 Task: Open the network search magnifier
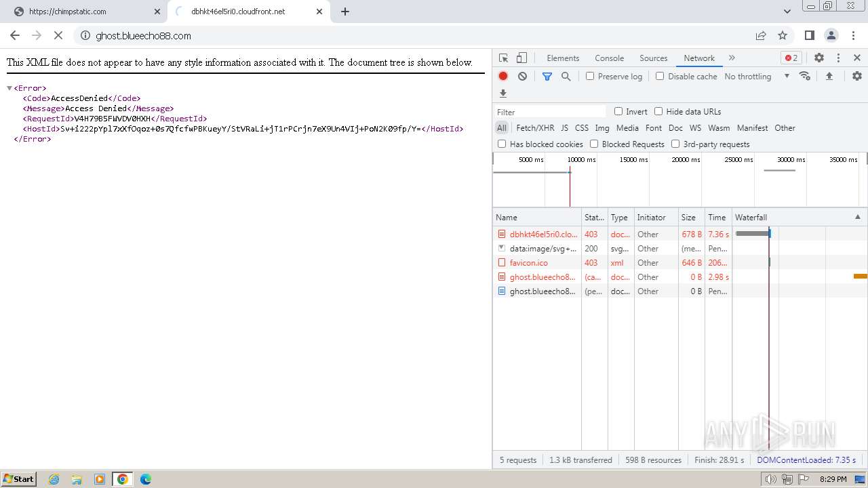566,77
